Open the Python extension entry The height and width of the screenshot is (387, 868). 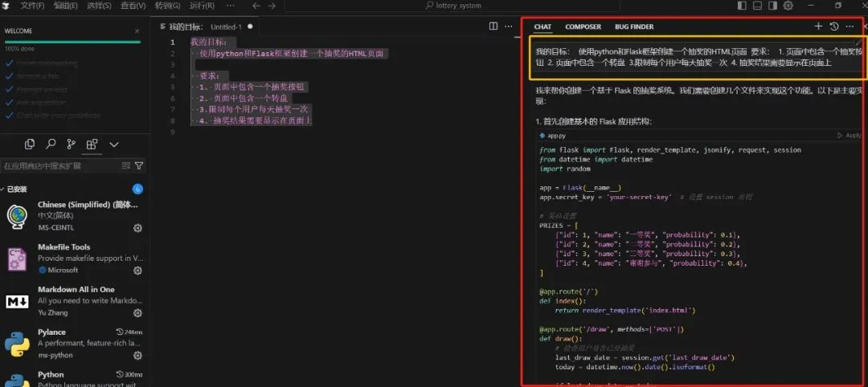[74, 377]
